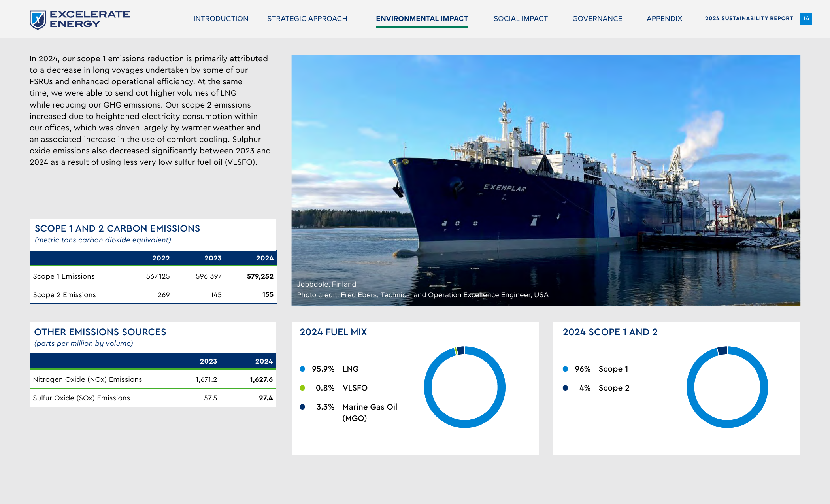
Task: Click the 95.9% LNG percentage
Action: 323,369
